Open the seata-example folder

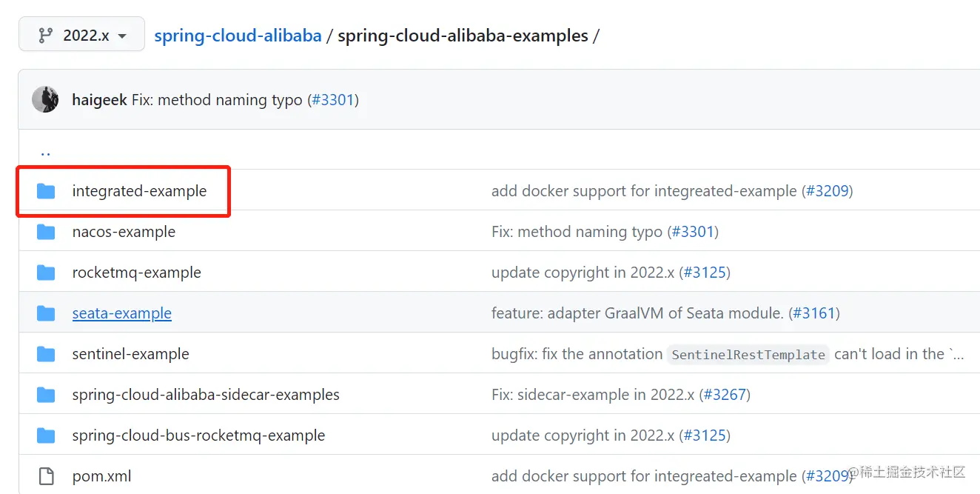pos(121,313)
